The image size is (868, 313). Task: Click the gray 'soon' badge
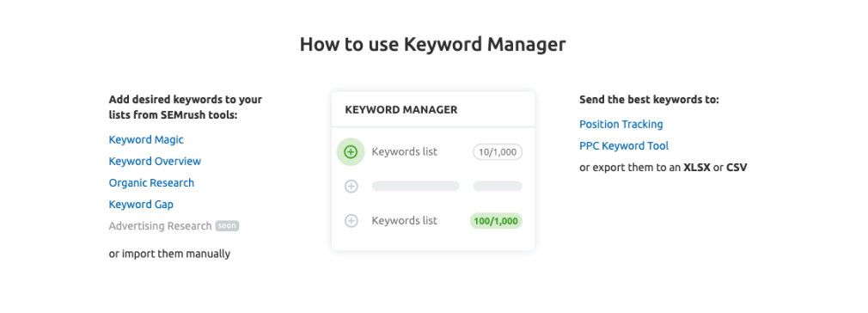[x=227, y=226]
